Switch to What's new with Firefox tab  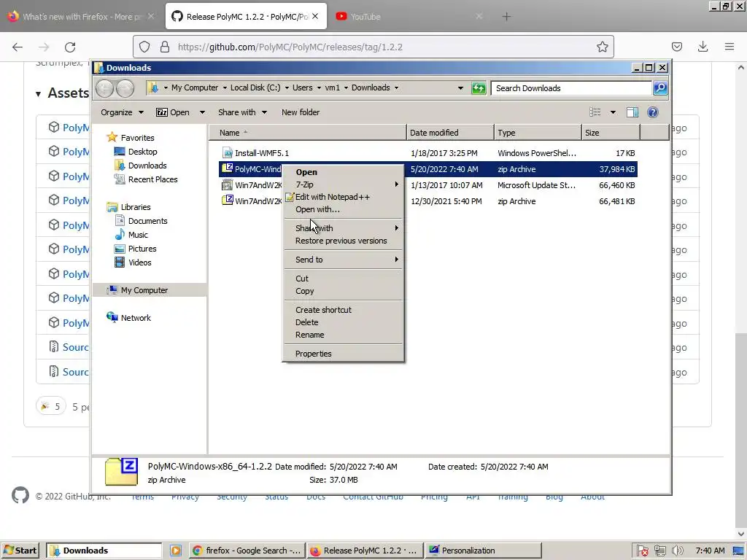(81, 16)
